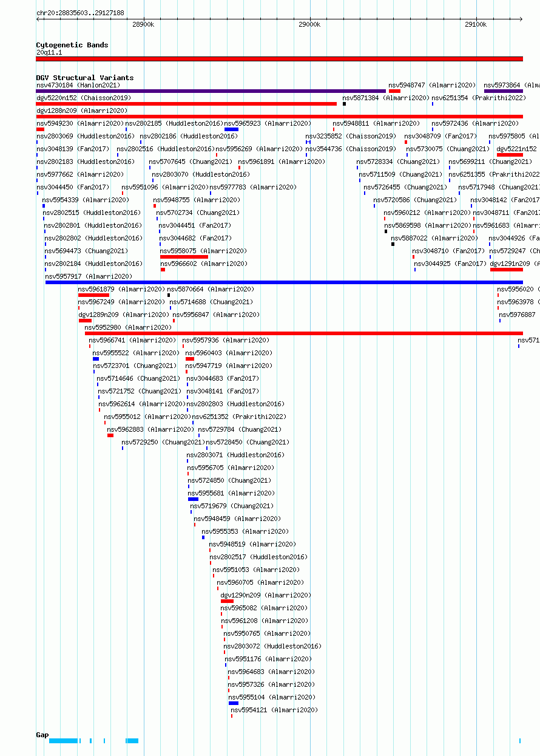The image size is (540, 756).
Task: Open variant nsv5948747 (Almarri2020)
Action: point(433,85)
